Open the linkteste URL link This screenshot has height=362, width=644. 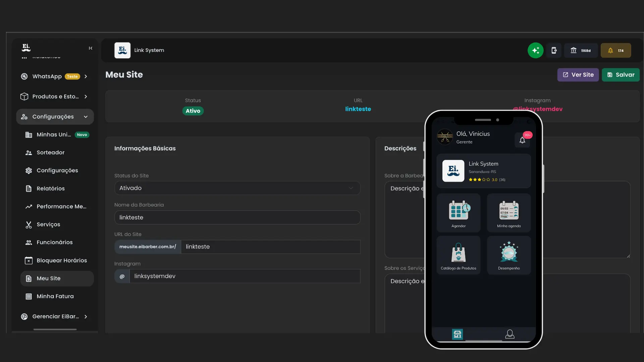coord(358,109)
